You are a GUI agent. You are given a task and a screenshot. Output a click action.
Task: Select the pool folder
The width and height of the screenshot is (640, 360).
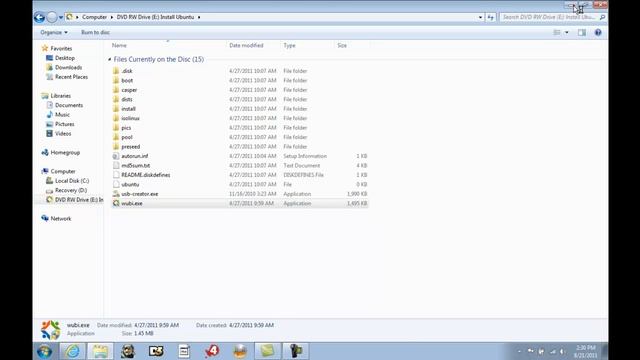point(127,137)
